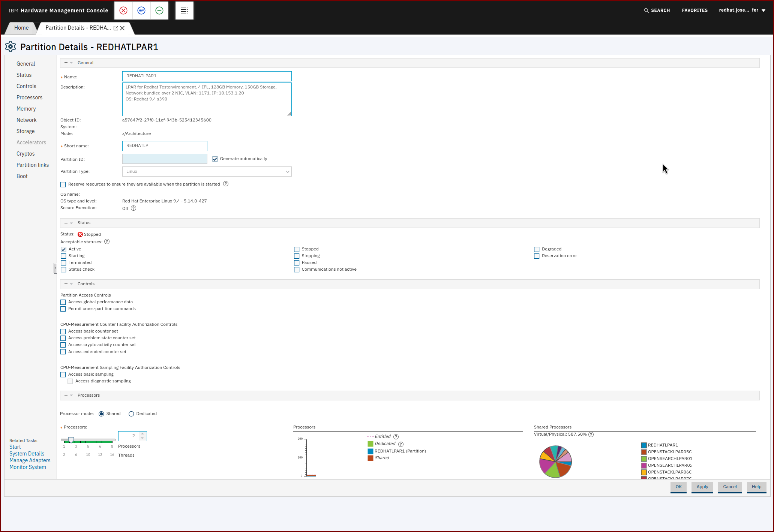
Task: Pop out Partition Details tab into a new window
Action: point(116,28)
